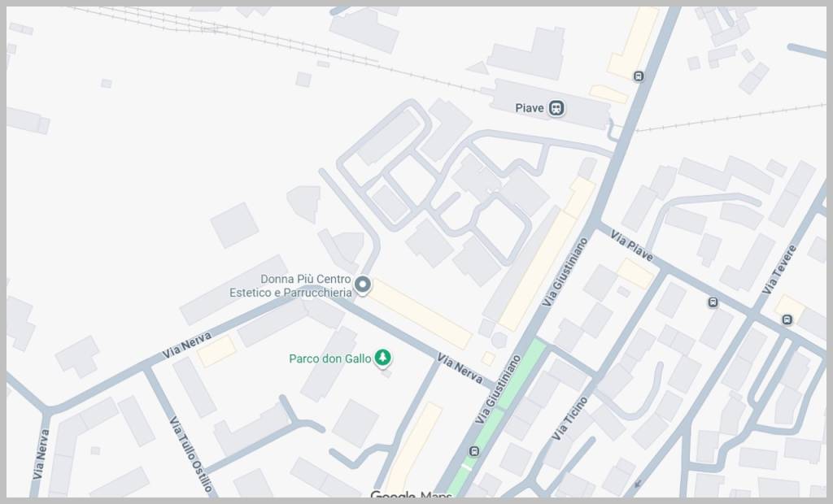Click the Piave station name label
The image size is (833, 504).
(x=530, y=108)
